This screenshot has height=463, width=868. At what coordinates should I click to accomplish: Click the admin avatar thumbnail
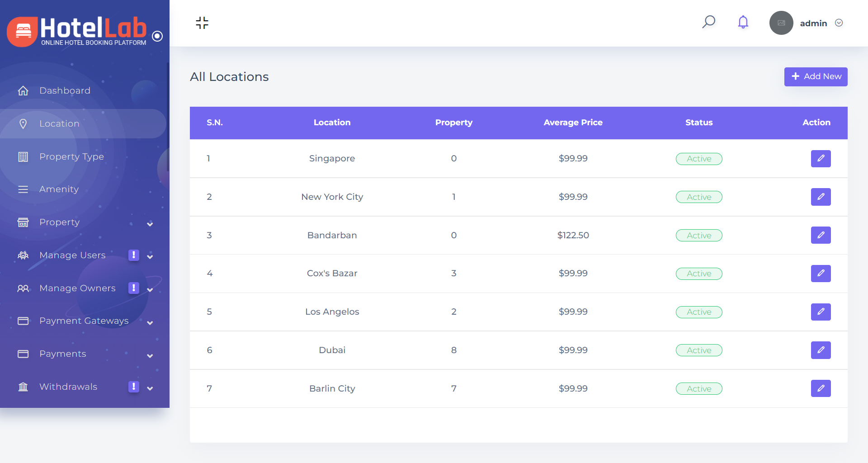tap(781, 23)
